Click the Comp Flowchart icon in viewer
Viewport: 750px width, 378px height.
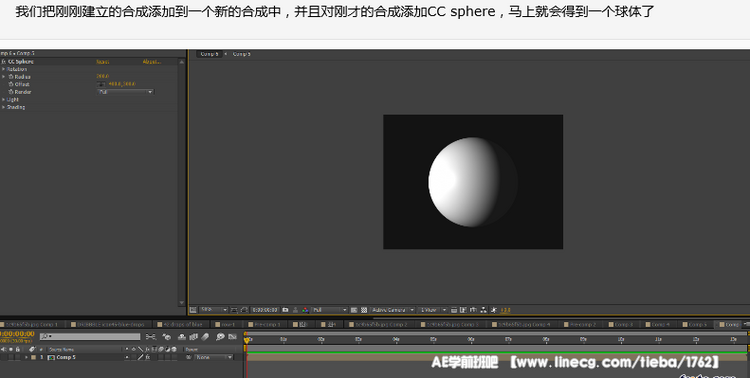[x=483, y=310]
